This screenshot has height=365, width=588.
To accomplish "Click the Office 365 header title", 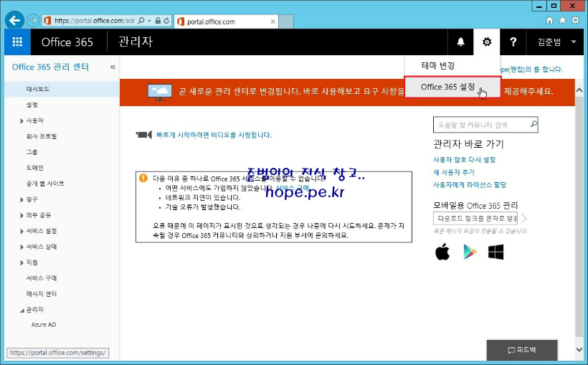I will pos(67,42).
